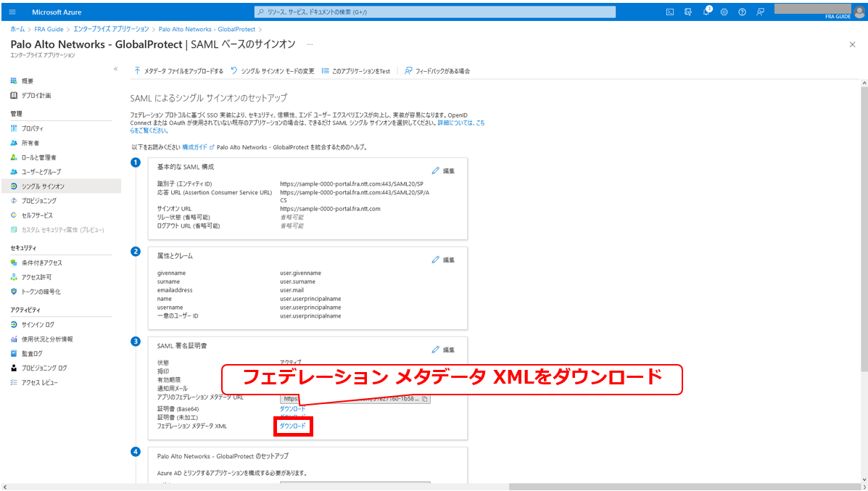The height and width of the screenshot is (491, 868).
Task: Click このアプリケーションをTest button
Action: click(x=356, y=71)
